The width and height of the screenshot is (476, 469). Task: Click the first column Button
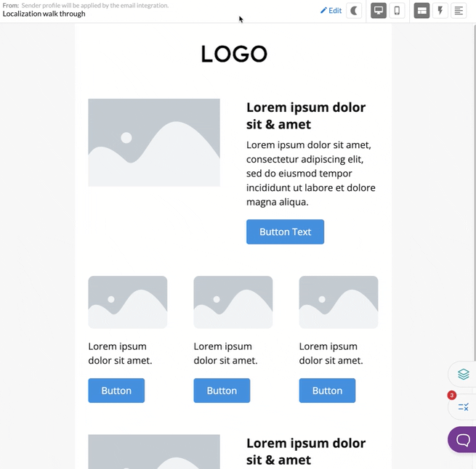(116, 391)
